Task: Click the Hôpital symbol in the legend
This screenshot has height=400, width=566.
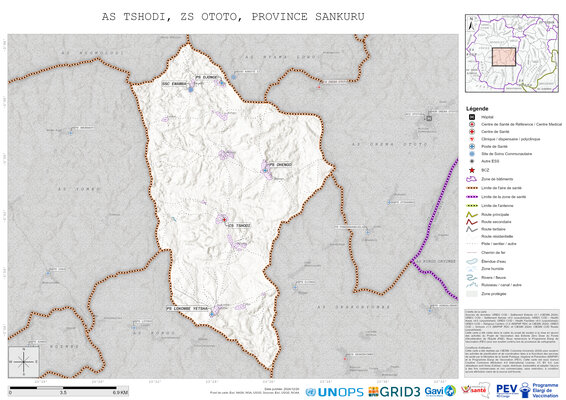Action: 471,117
